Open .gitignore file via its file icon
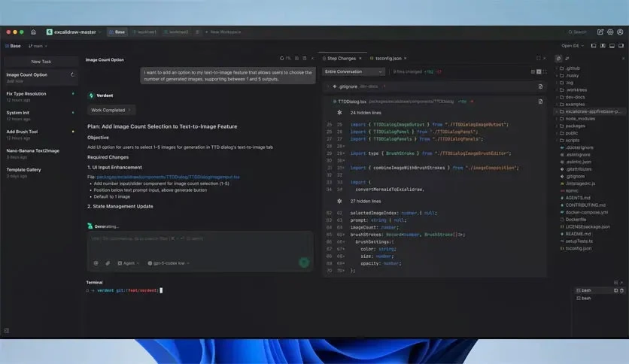The height and width of the screenshot is (364, 629). coord(540,86)
